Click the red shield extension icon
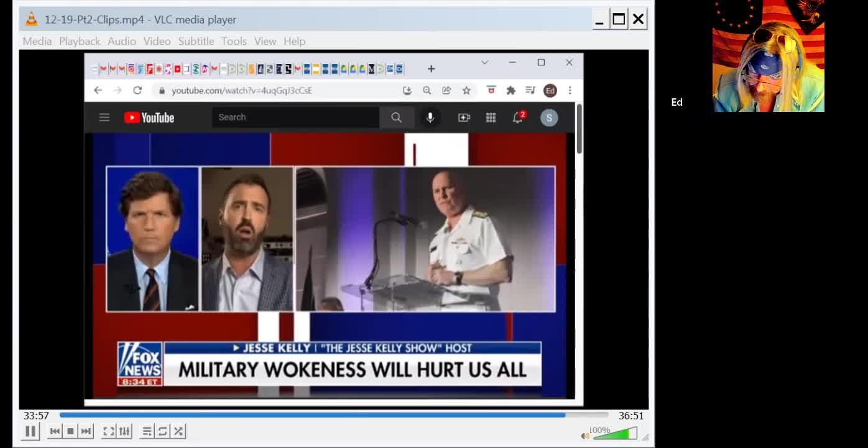This screenshot has width=868, height=448. [x=491, y=90]
